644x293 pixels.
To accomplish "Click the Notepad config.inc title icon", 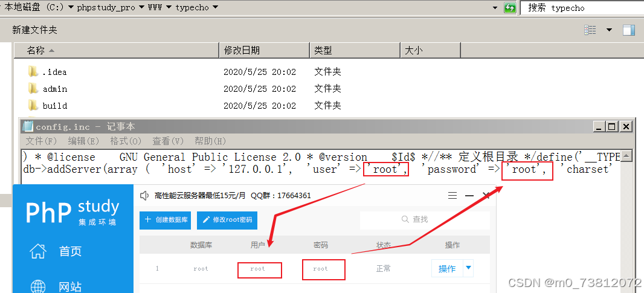I will point(28,127).
